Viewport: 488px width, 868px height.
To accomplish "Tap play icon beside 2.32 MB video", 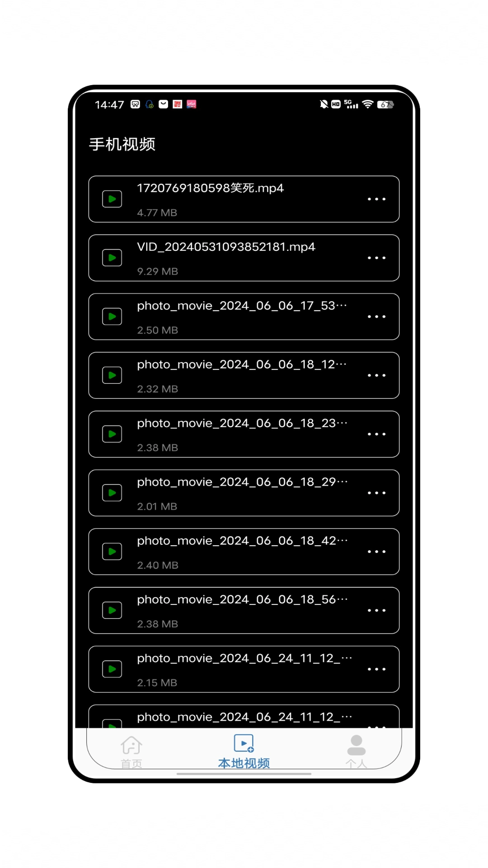I will (112, 375).
